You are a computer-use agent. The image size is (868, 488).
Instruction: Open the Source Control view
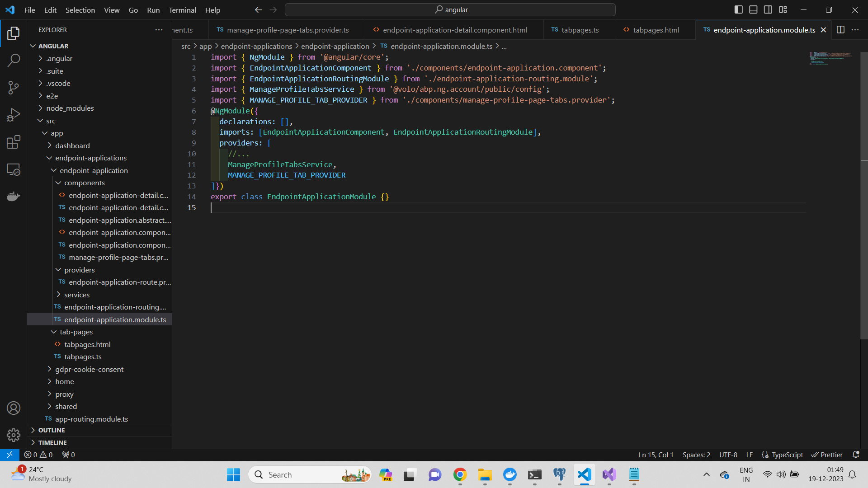tap(14, 88)
